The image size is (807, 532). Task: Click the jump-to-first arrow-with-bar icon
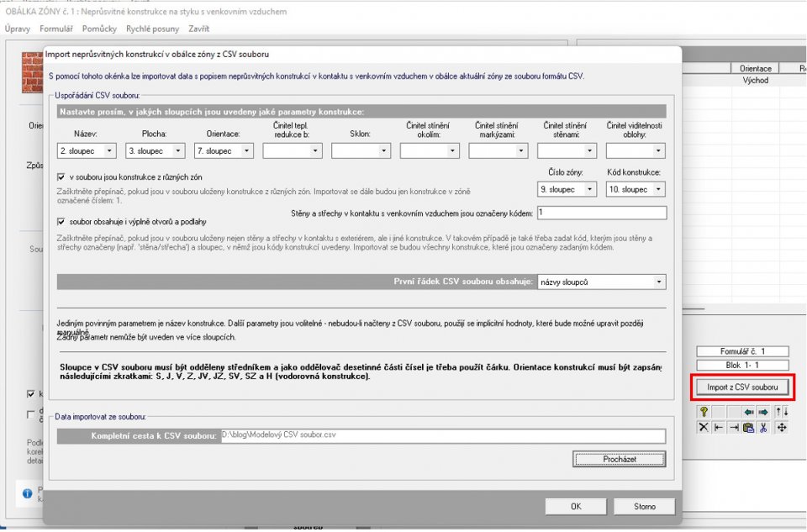point(719,428)
